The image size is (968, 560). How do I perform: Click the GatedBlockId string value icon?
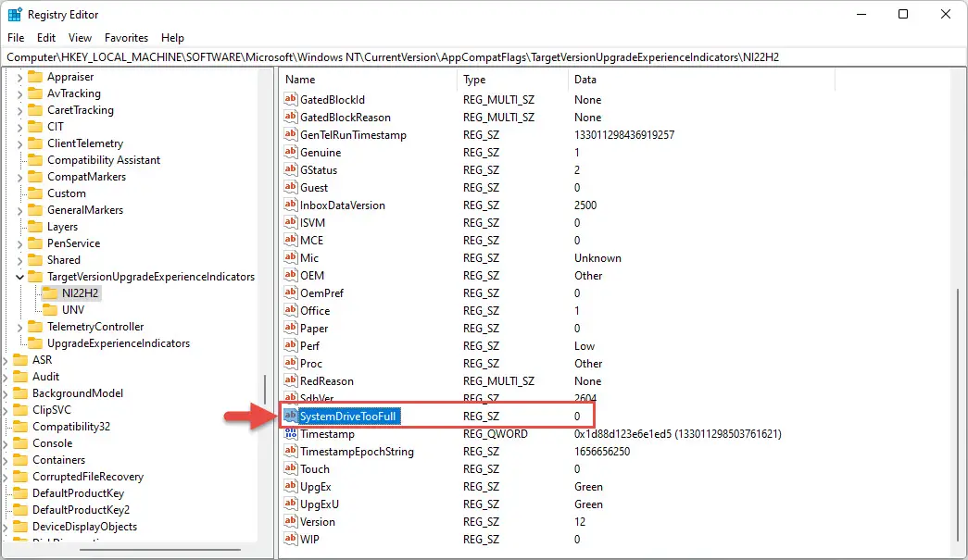[x=291, y=99]
